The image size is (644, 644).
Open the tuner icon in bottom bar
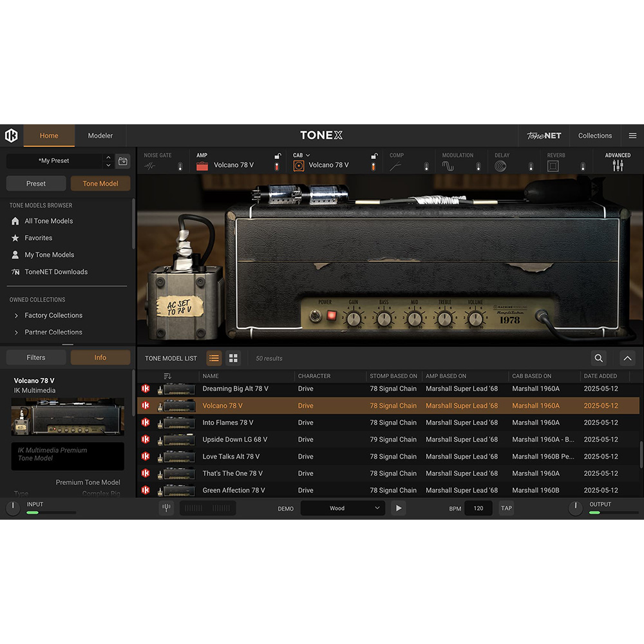pos(167,508)
